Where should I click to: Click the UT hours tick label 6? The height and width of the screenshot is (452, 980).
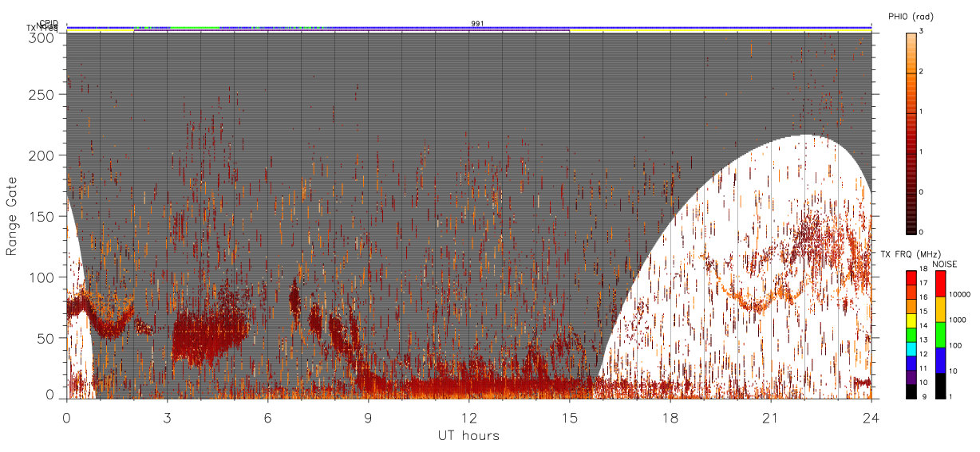point(267,417)
